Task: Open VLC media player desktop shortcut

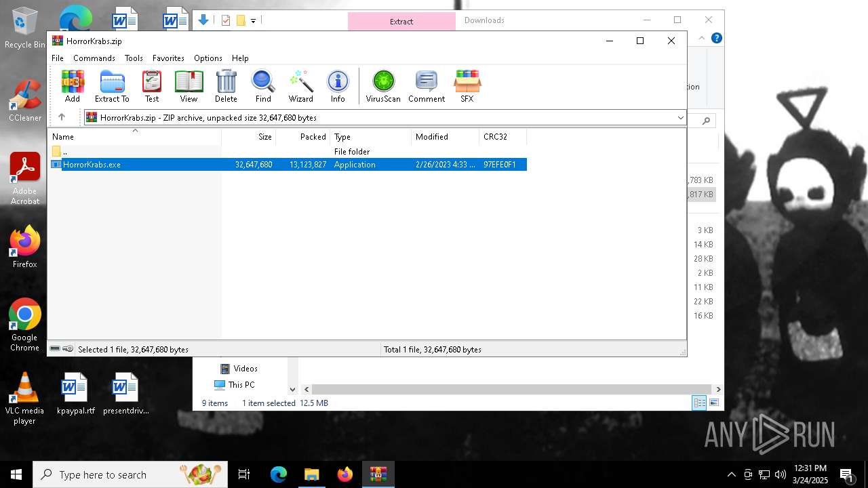Action: tap(25, 399)
